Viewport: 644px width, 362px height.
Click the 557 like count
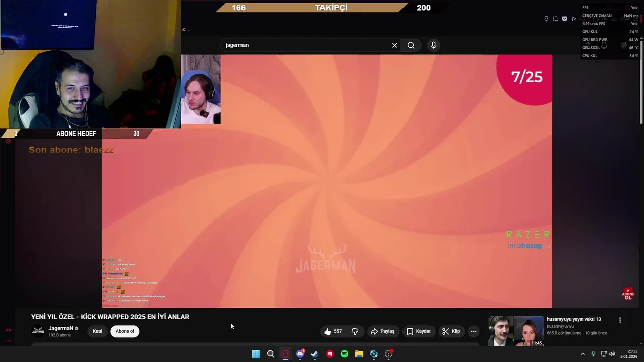[338, 331]
